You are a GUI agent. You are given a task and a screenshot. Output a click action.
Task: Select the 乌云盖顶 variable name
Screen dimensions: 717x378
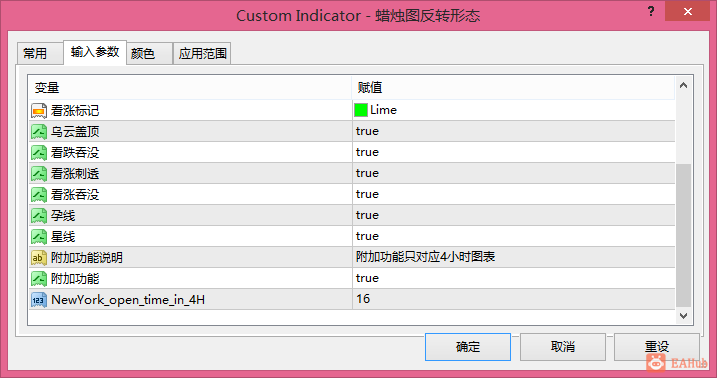pos(75,132)
